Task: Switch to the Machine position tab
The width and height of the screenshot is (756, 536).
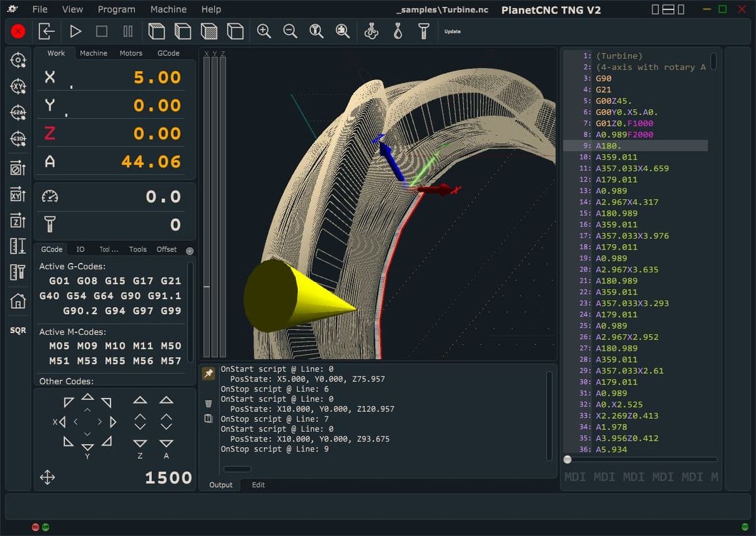Action: tap(93, 53)
